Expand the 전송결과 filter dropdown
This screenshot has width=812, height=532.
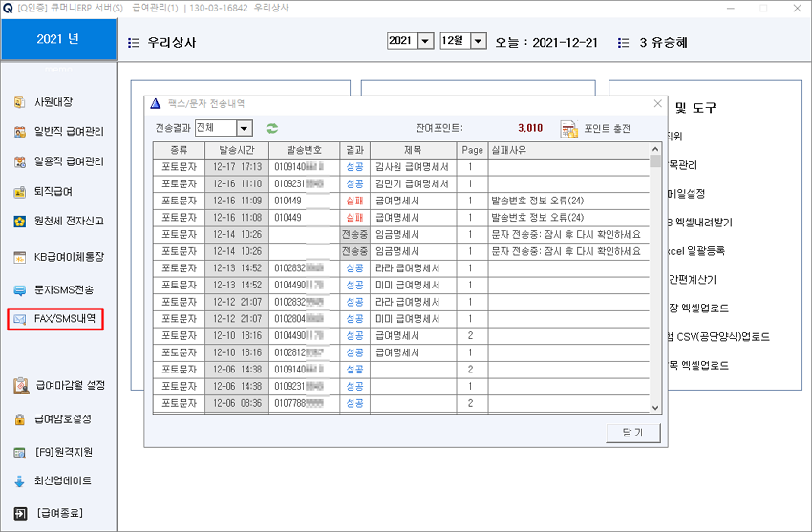(245, 128)
